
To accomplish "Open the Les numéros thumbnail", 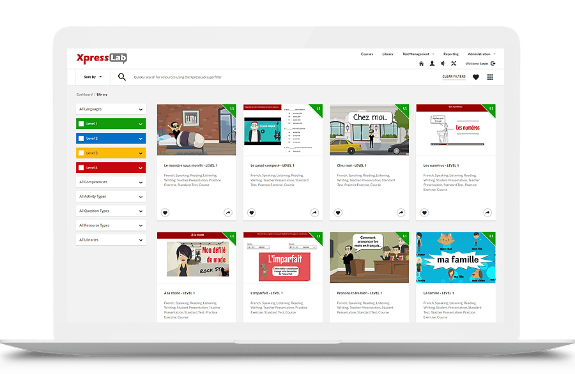I will [456, 130].
